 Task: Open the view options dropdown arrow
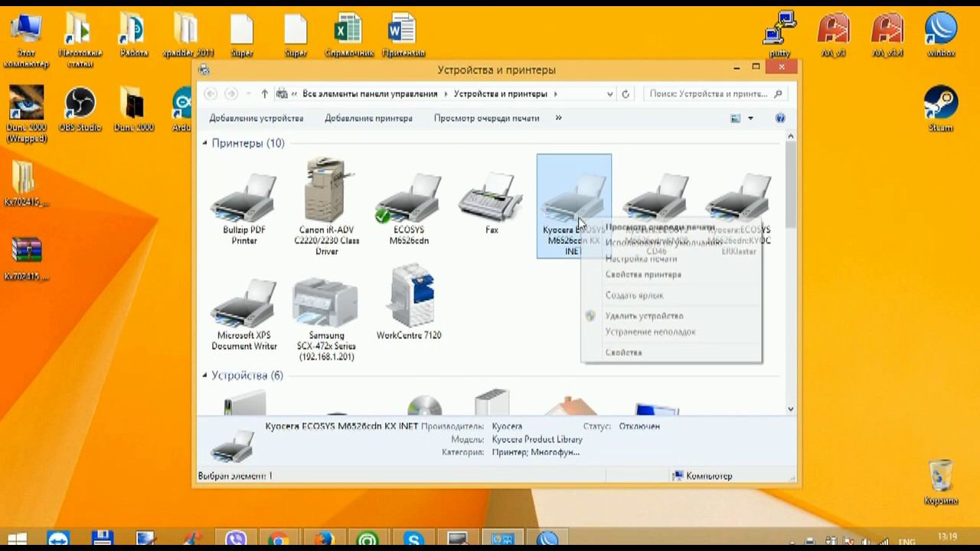pyautogui.click(x=750, y=118)
